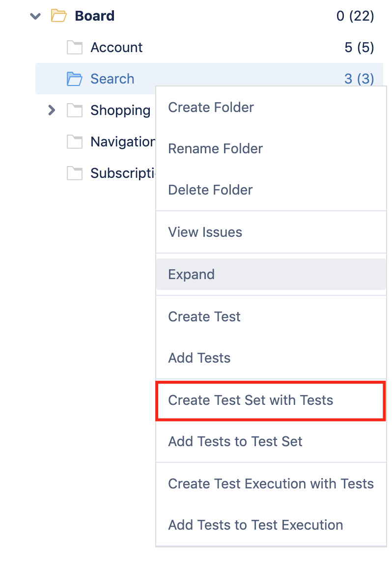Collapse the Board folder chevron

click(x=35, y=16)
